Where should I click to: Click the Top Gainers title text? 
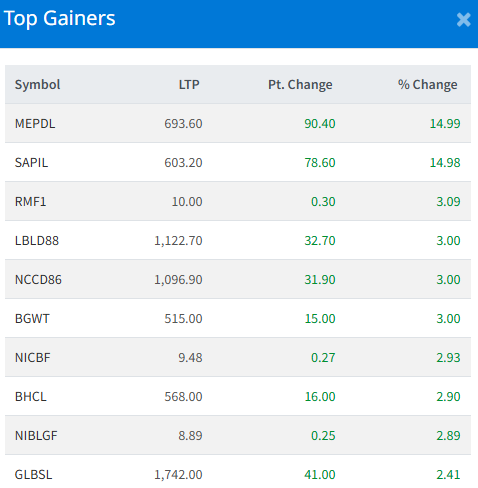tap(59, 18)
